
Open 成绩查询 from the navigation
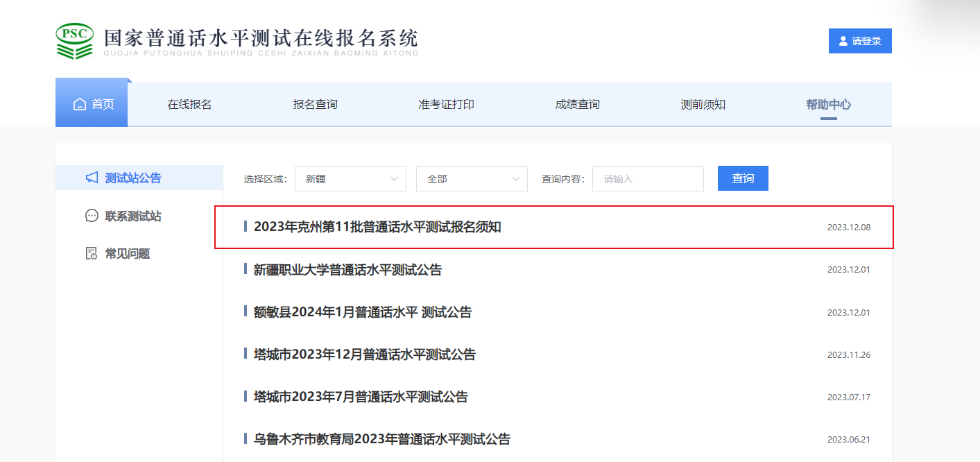[577, 105]
